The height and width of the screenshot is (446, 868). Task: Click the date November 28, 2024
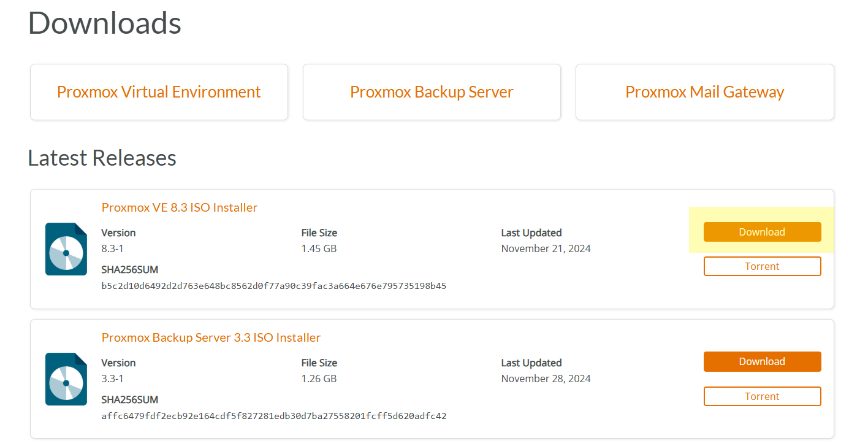546,379
